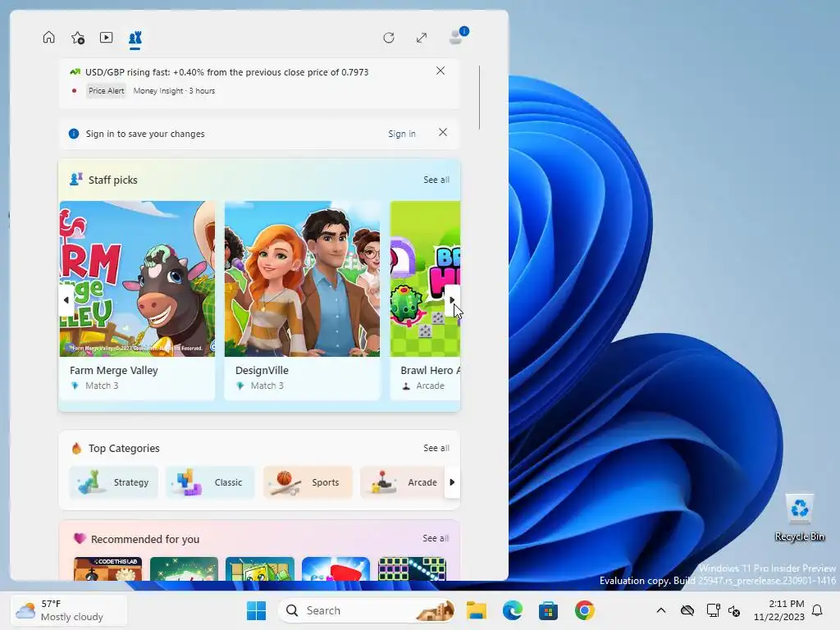840x630 pixels.
Task: Choose the Strategy category
Action: point(113,482)
